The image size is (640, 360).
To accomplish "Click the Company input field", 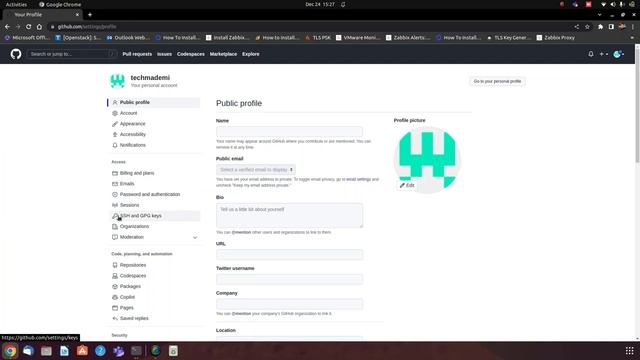I will point(289,304).
